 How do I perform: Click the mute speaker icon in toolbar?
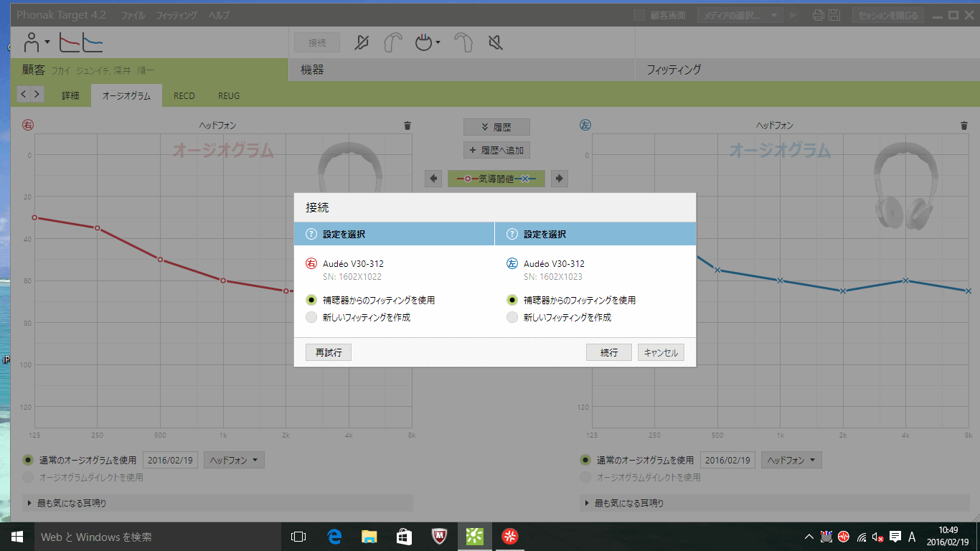pos(495,43)
